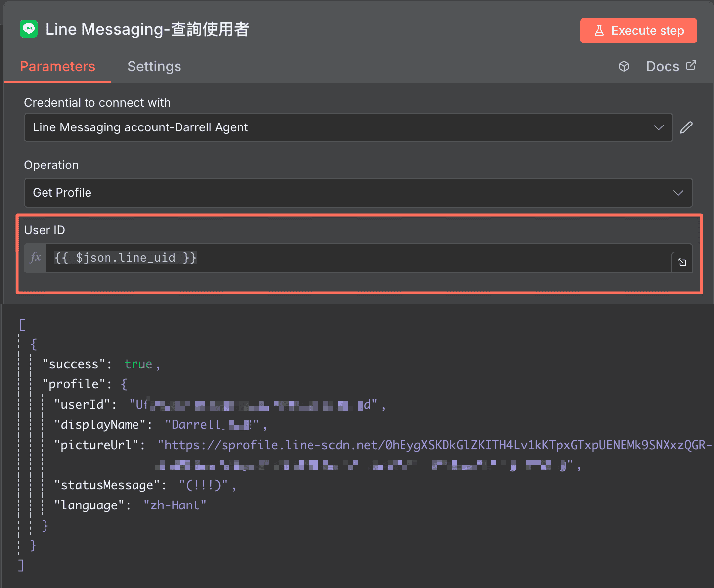Screen dimensions: 714x588
Task: Expand the Line Messaging account credential selector
Action: tap(346, 127)
